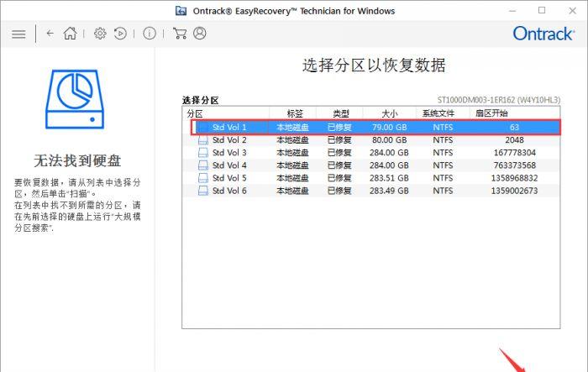Click the disk icon of Std Vol 6
This screenshot has height=372, width=588.
(x=203, y=191)
